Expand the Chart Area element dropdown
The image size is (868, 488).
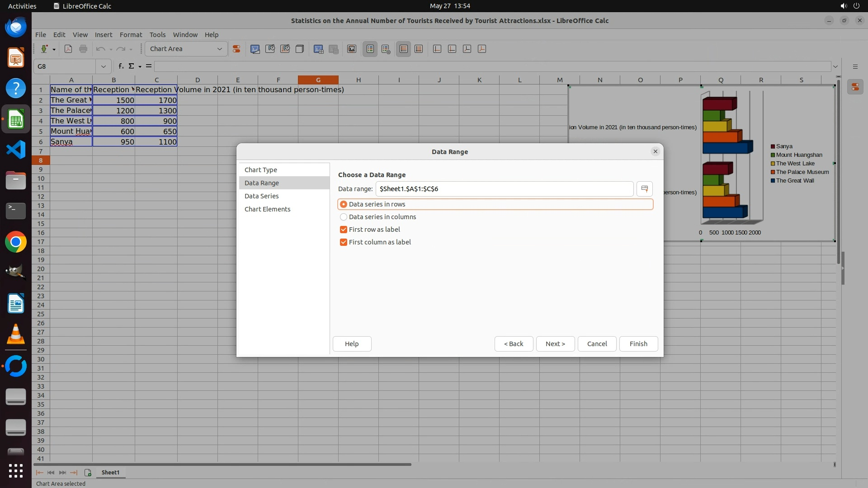pyautogui.click(x=220, y=49)
